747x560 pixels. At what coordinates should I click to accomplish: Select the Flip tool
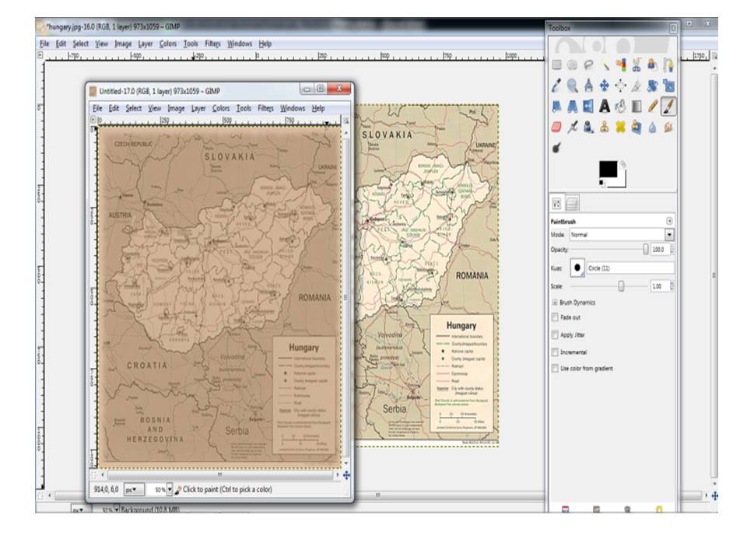pyautogui.click(x=588, y=107)
